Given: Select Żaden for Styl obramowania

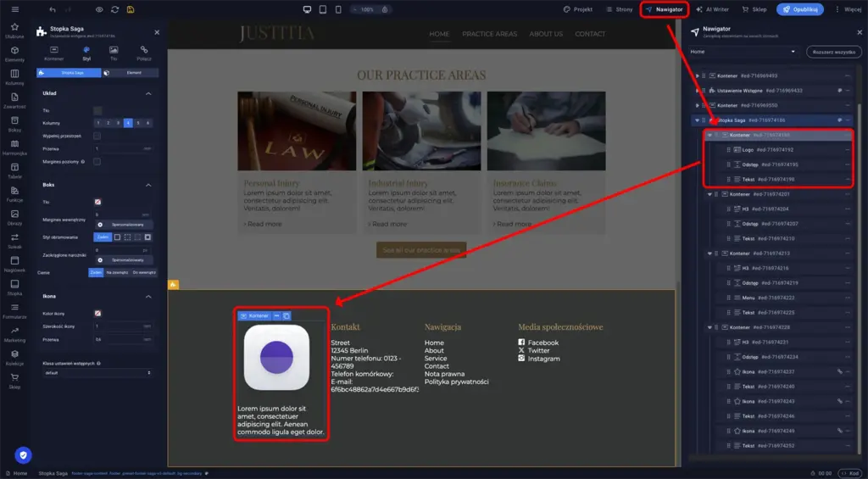Looking at the screenshot, I should click(103, 237).
